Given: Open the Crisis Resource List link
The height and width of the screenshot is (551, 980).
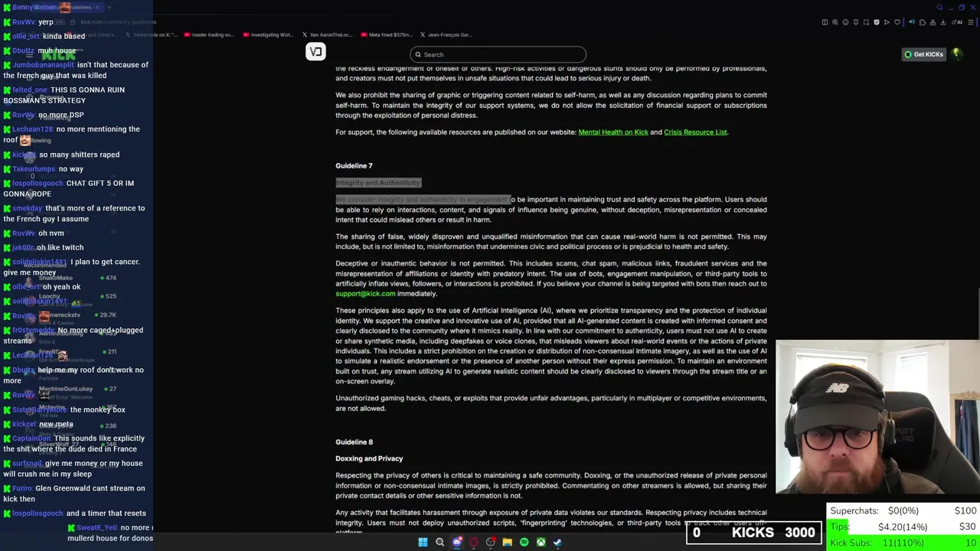Looking at the screenshot, I should click(695, 132).
